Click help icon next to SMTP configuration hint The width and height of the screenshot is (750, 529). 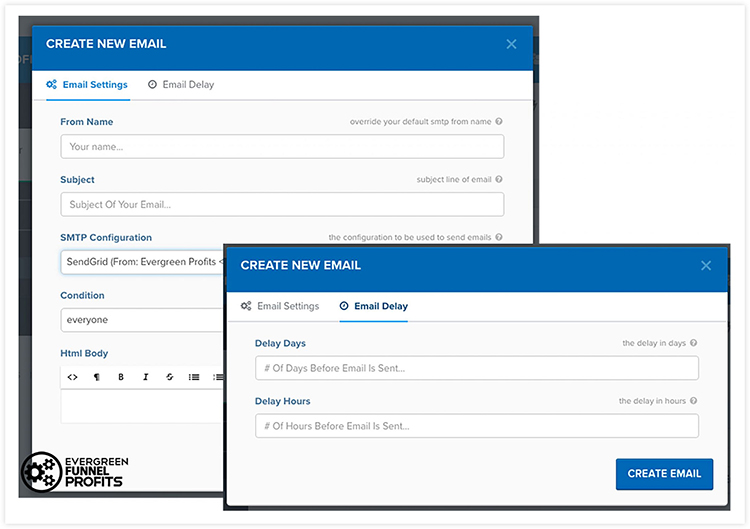(499, 237)
